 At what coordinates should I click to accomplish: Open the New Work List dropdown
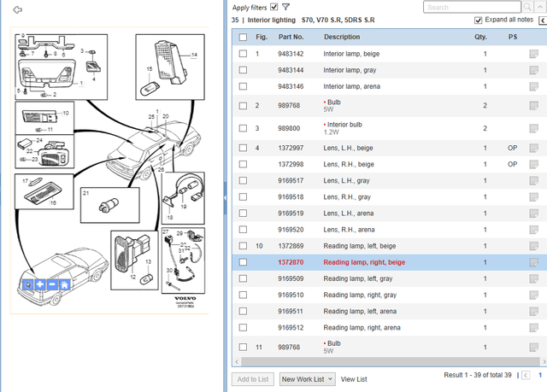point(306,378)
